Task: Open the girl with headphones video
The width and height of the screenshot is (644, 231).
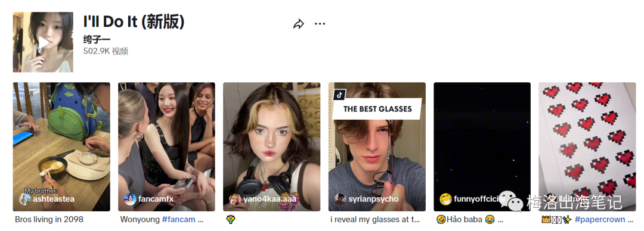Action: point(272,147)
